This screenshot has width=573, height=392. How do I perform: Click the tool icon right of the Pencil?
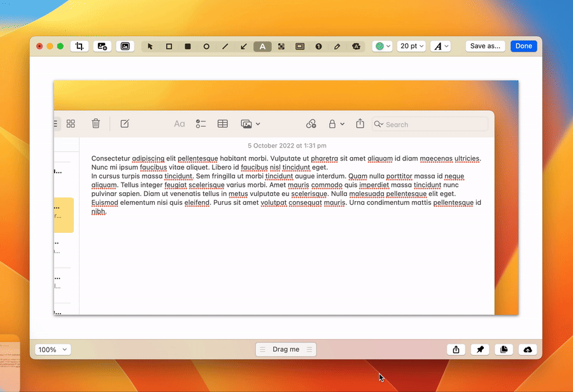coord(356,46)
